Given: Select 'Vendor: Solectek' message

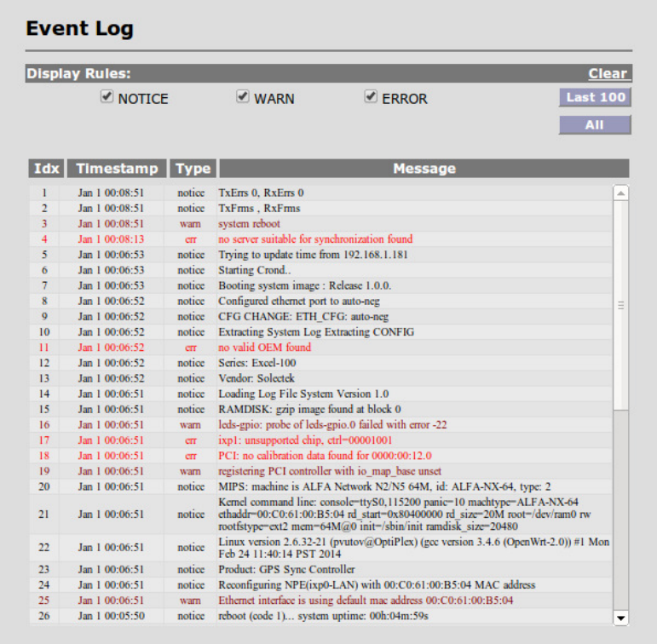Looking at the screenshot, I should (x=256, y=378).
